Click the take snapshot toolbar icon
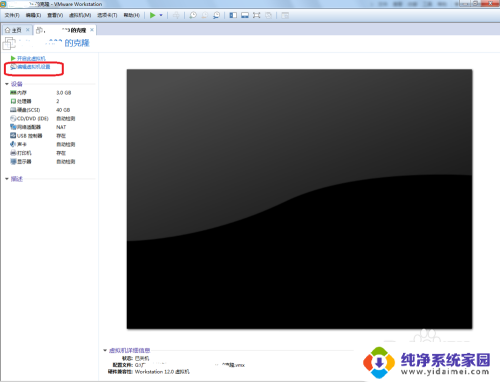The width and height of the screenshot is (500, 382). [193, 15]
